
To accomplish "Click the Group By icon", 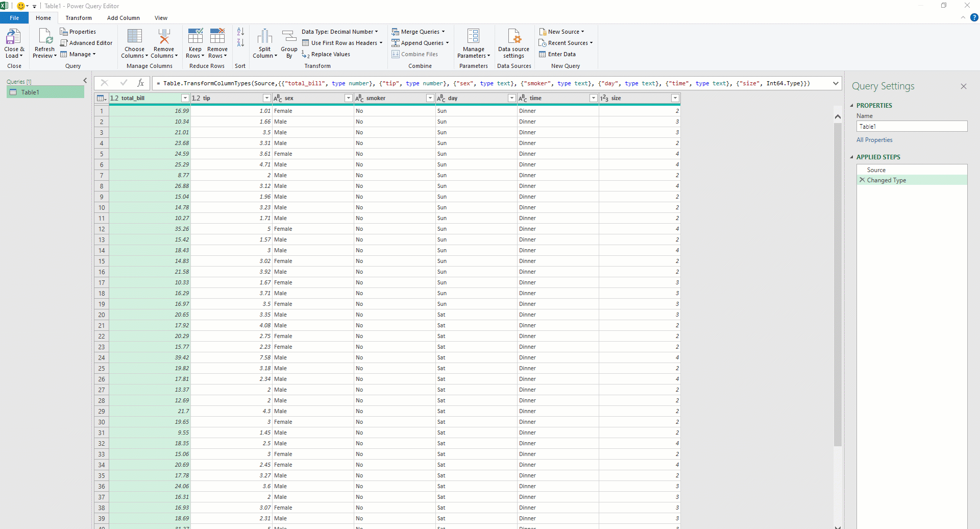I will [289, 37].
